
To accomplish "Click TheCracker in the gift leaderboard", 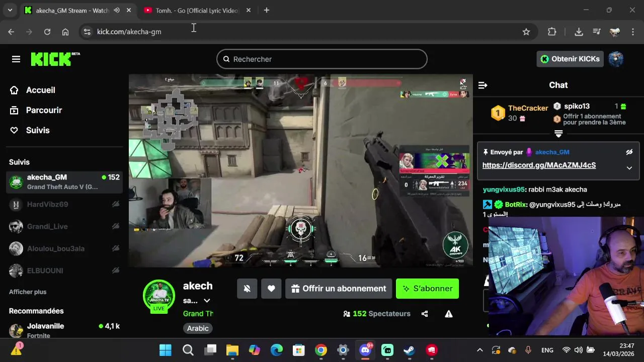I will click(528, 108).
